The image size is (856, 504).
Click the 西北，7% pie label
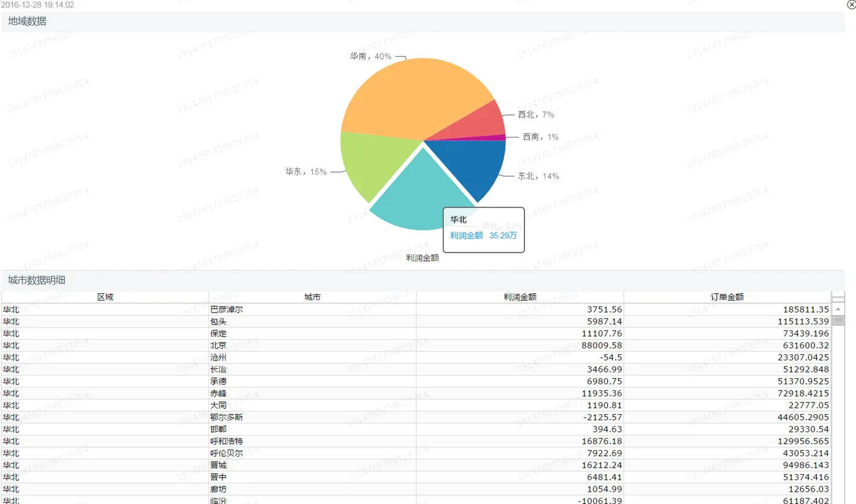coord(536,114)
